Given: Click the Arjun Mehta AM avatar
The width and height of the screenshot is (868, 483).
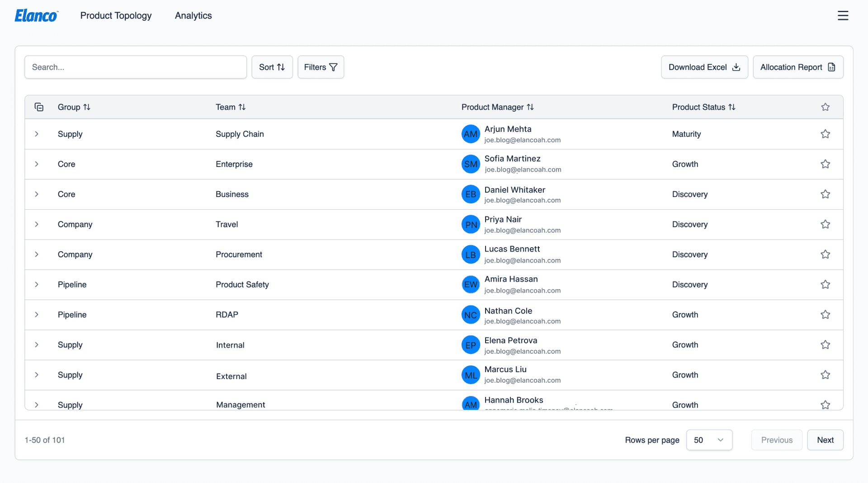Looking at the screenshot, I should coord(470,134).
